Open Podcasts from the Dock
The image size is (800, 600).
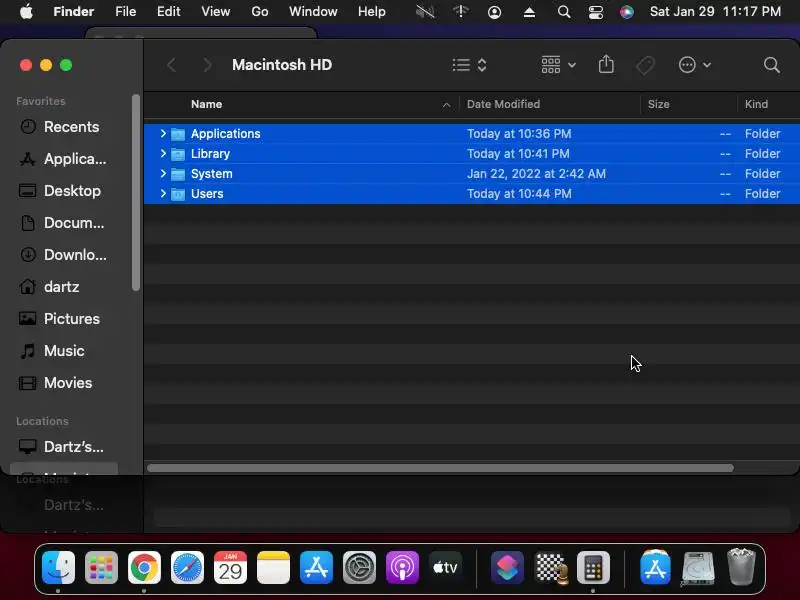tap(403, 567)
